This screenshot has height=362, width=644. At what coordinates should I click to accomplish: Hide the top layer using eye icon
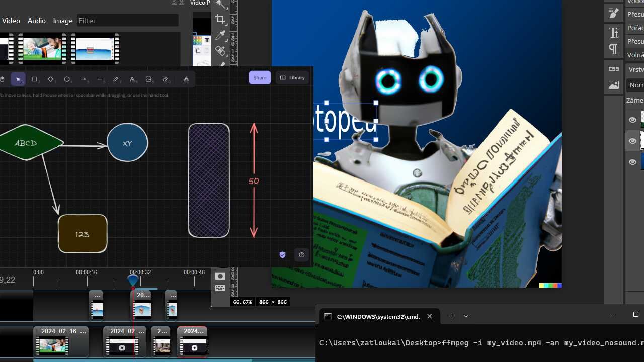[632, 120]
